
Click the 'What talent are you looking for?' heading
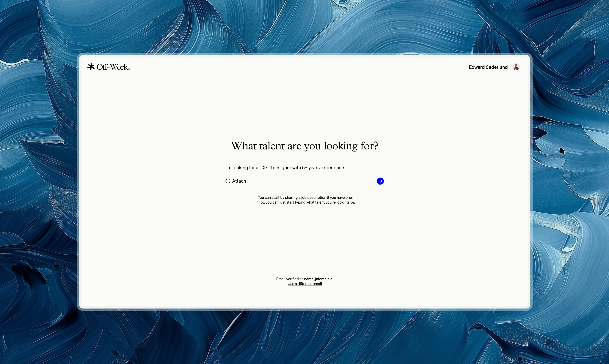[304, 146]
